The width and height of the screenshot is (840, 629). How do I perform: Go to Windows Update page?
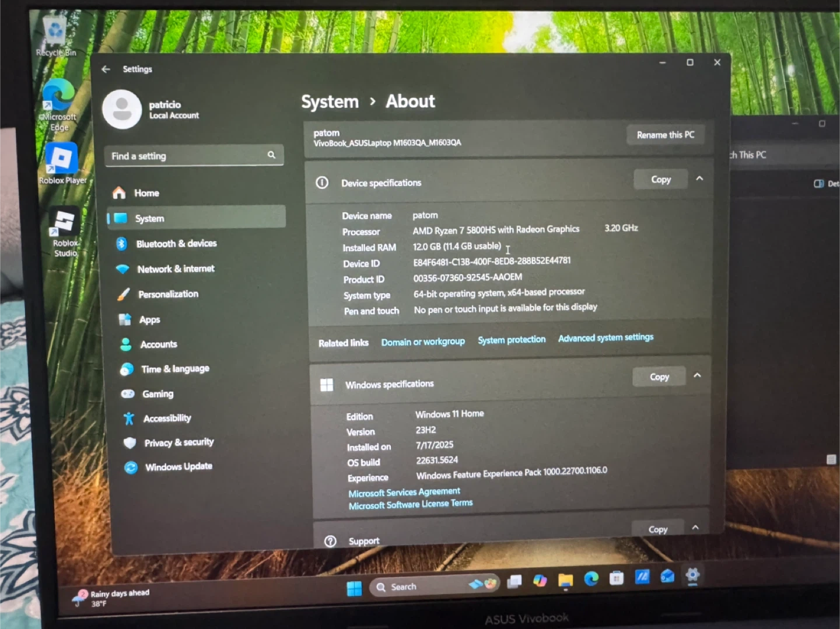178,467
